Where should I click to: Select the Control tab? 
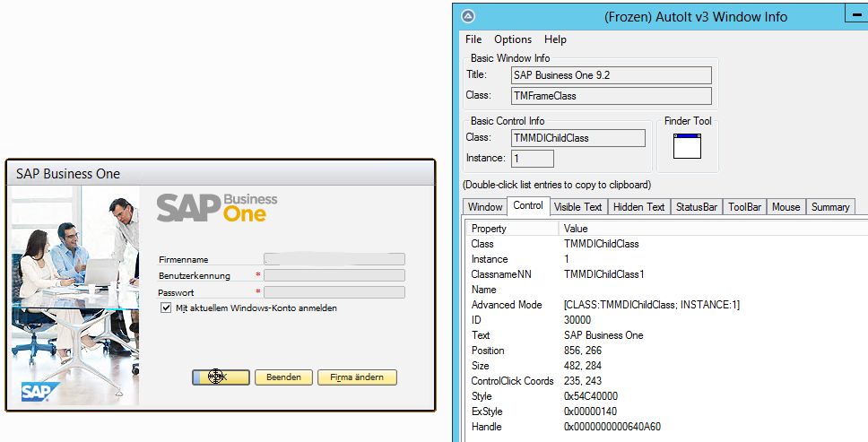(528, 205)
